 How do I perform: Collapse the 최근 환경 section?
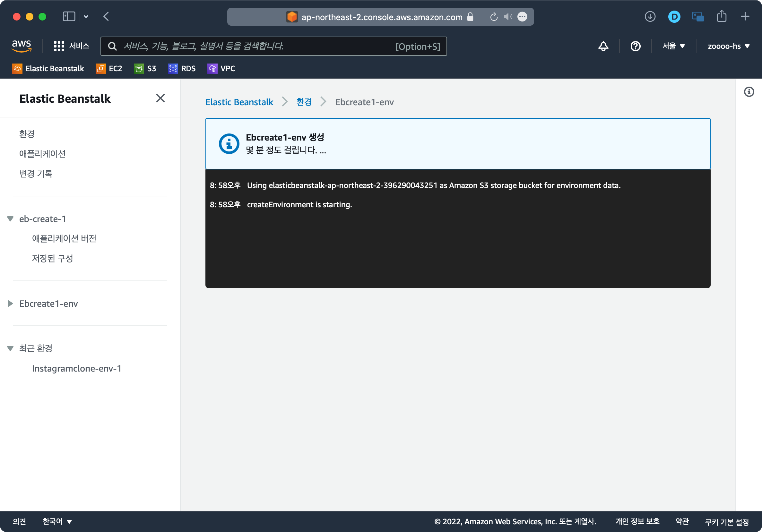(x=10, y=348)
